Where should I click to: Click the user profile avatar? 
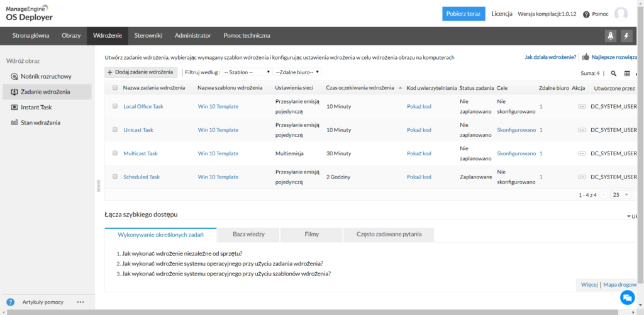621,14
